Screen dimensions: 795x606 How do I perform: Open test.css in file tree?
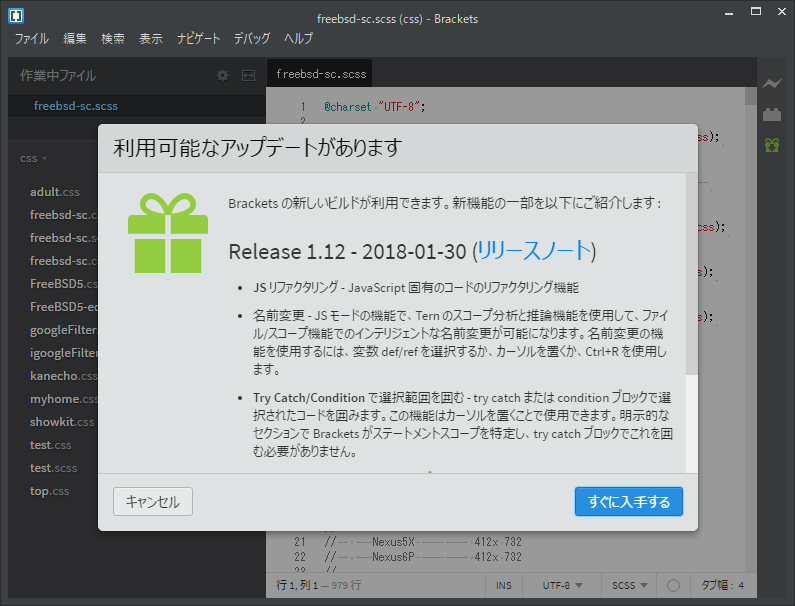click(50, 445)
